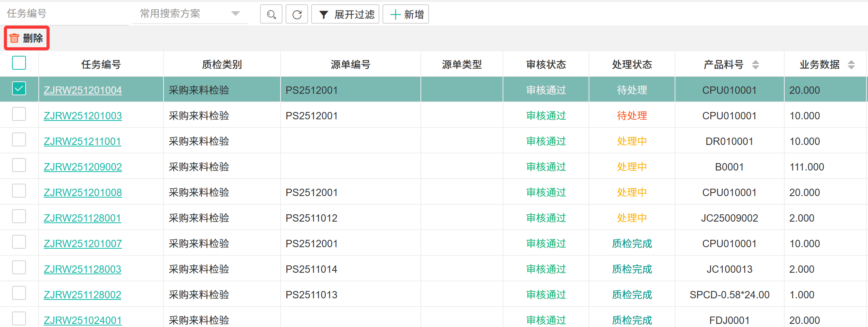This screenshot has width=868, height=327.
Task: Open the 常用搜索方案 dropdown
Action: (x=190, y=14)
